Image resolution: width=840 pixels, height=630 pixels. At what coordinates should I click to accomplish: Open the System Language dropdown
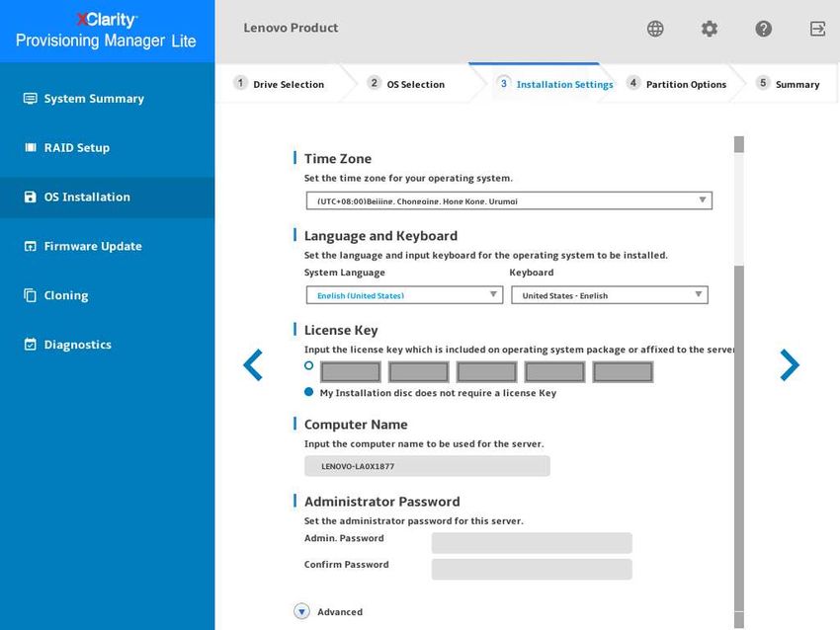pos(404,295)
